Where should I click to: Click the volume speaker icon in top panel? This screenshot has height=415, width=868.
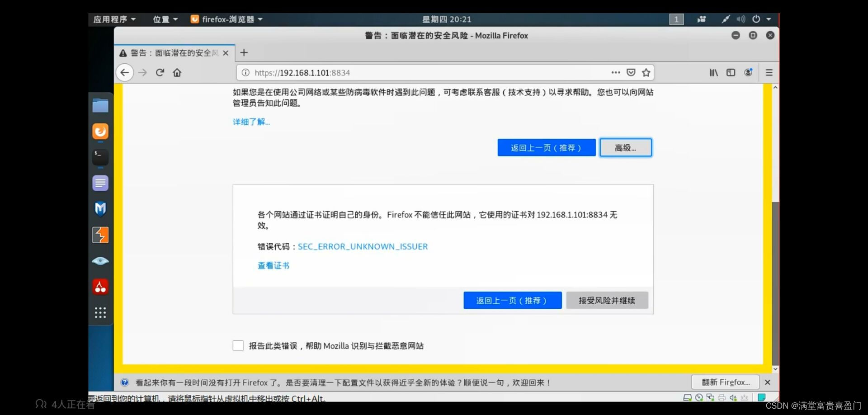pyautogui.click(x=741, y=19)
